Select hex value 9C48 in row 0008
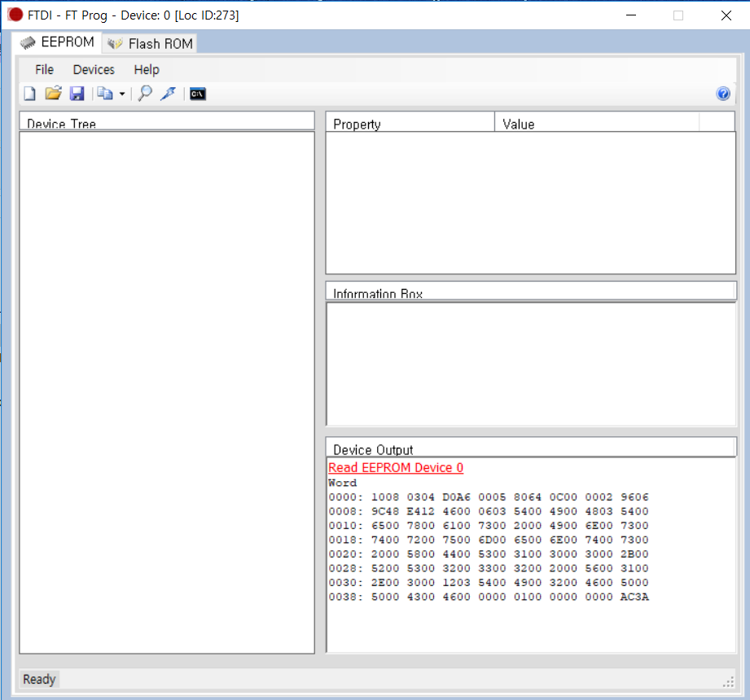Image resolution: width=750 pixels, height=700 pixels. [385, 512]
